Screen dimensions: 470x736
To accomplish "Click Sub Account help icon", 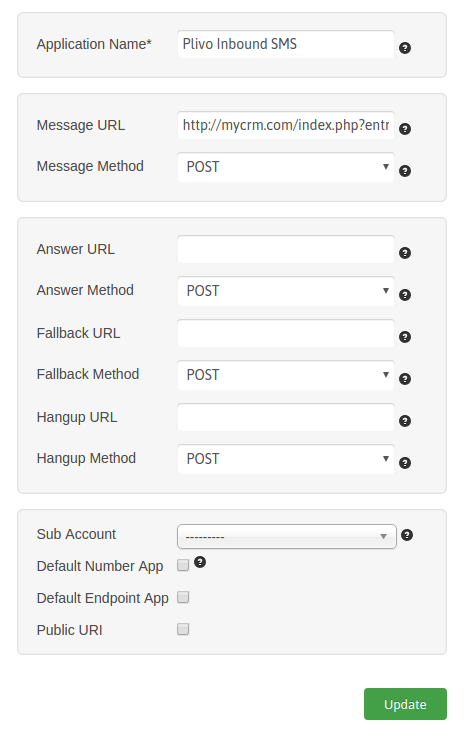I will 407,535.
